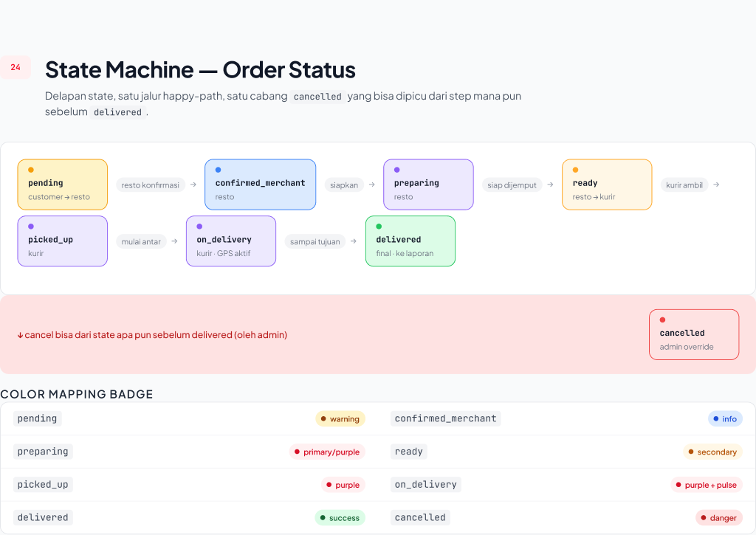Click 'admin override' subtitle text

(x=687, y=347)
